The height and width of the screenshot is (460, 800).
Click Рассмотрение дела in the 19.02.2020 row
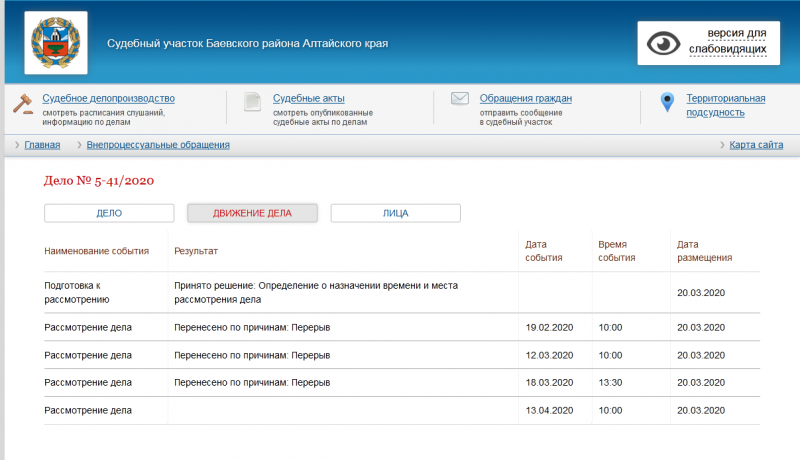click(x=88, y=327)
